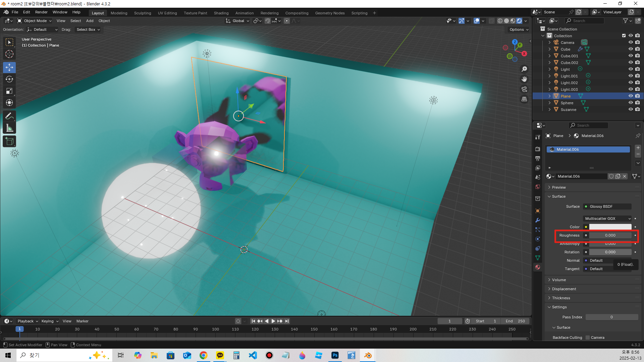Open the Material properties tab
Viewport: 644px width, 362px height.
tap(538, 267)
